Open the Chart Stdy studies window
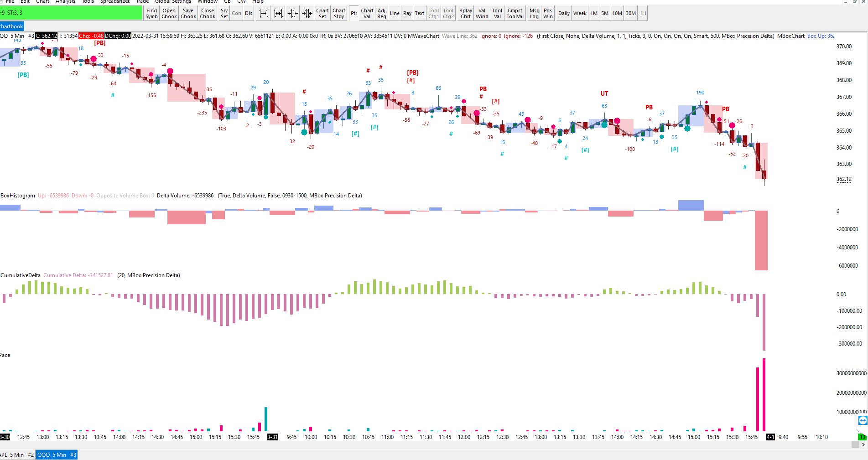The width and height of the screenshot is (868, 460). tap(339, 13)
